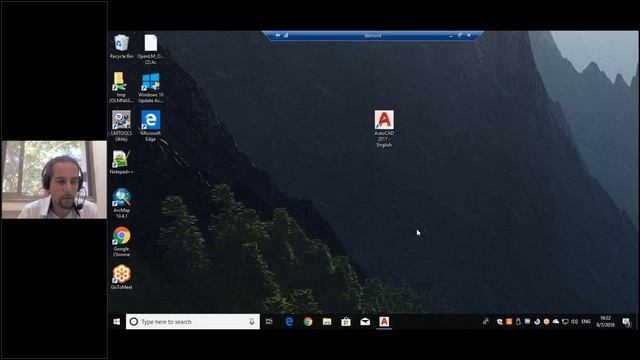The image size is (640, 360).
Task: Open Microsoft Store from the taskbar
Action: 346,322
